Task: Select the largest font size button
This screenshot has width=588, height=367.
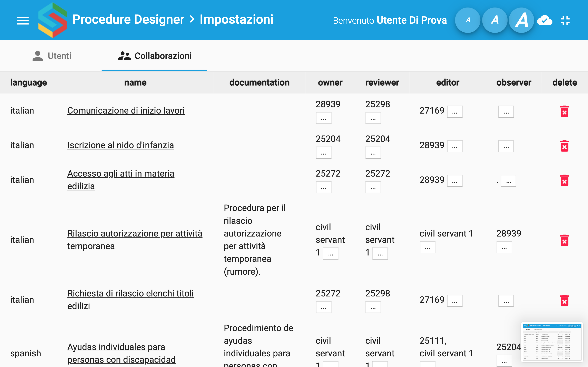Action: (x=521, y=20)
